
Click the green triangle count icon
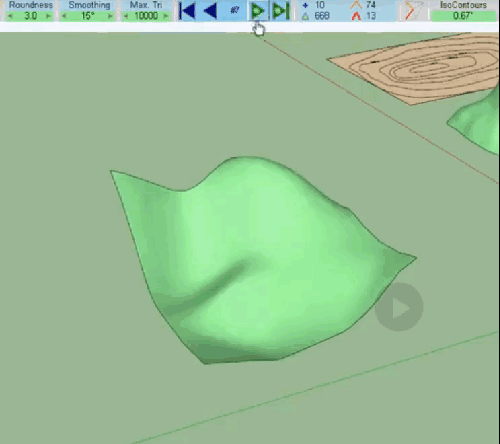(x=305, y=16)
